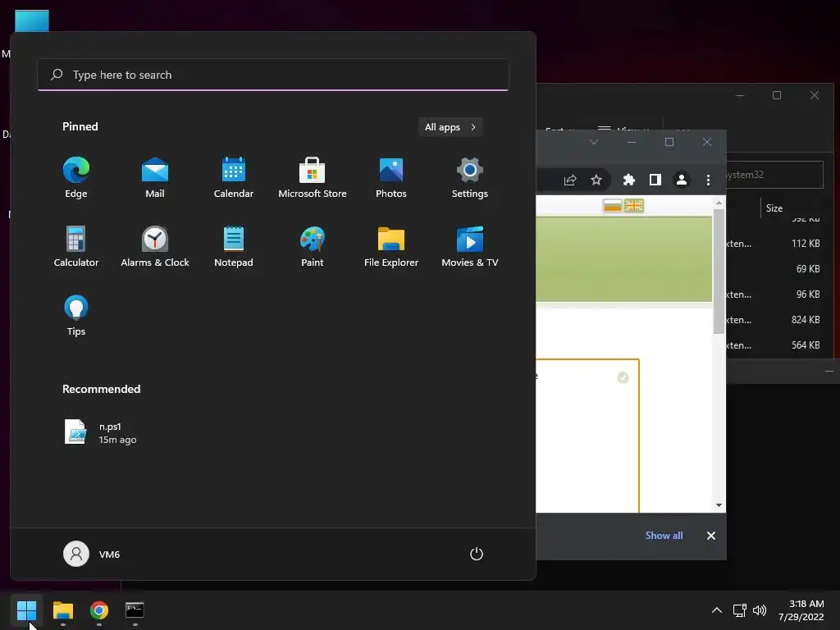The image size is (840, 630).
Task: Open the terminal window from taskbar
Action: point(135,610)
